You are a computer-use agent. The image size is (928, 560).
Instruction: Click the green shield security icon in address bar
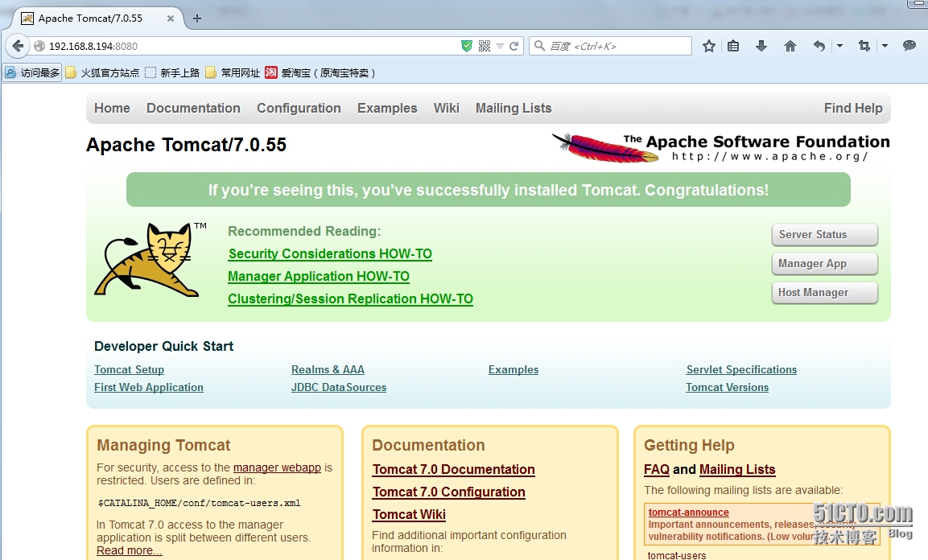pyautogui.click(x=467, y=46)
